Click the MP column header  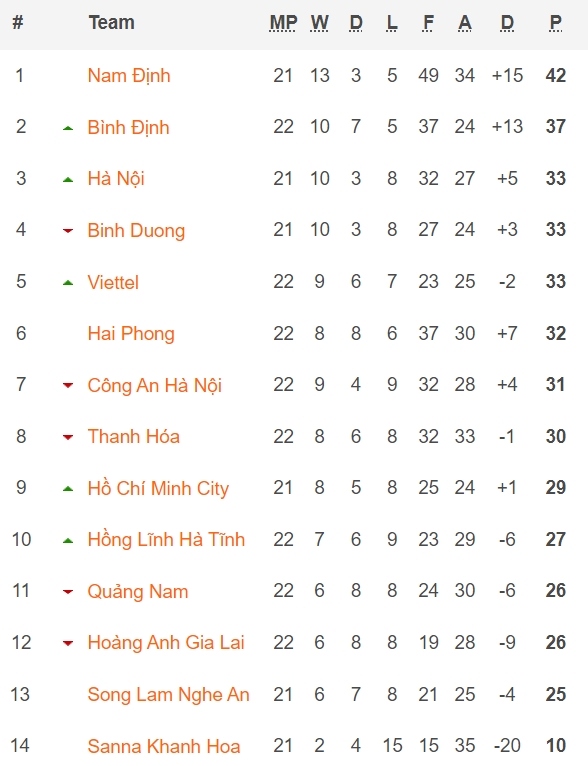(x=283, y=23)
